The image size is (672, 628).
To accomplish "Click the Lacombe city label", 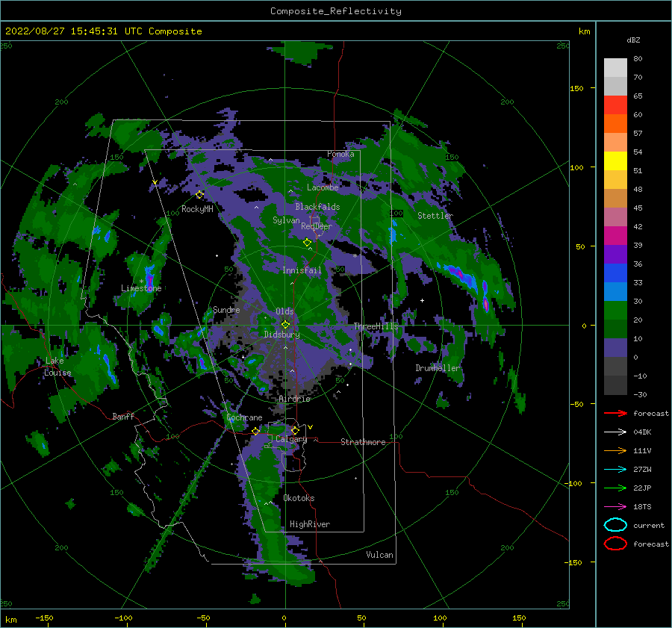I will coord(323,187).
